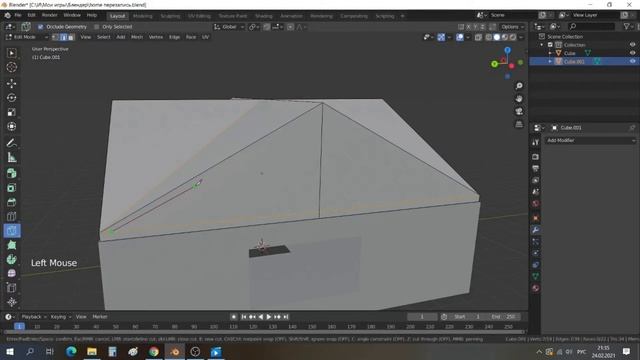This screenshot has height=360, width=640.
Task: Select the Loop Cut tool
Action: pyautogui.click(x=11, y=216)
